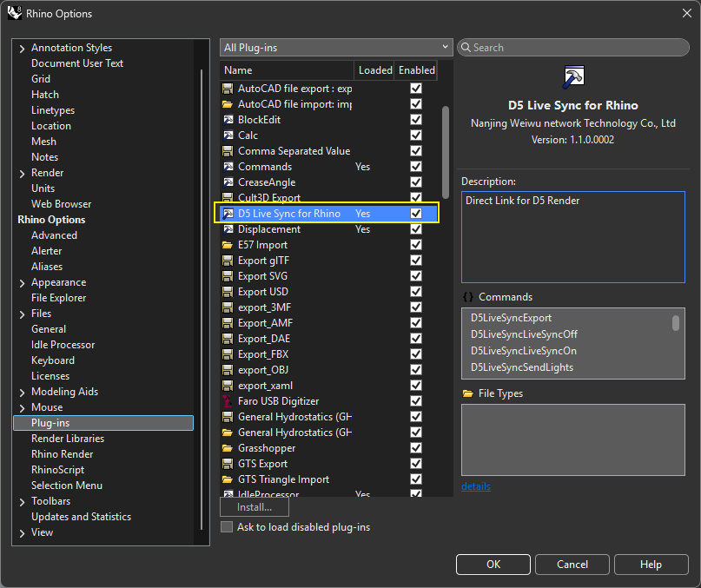Click the Commands plug-in icon
The image size is (701, 588).
pyautogui.click(x=228, y=167)
